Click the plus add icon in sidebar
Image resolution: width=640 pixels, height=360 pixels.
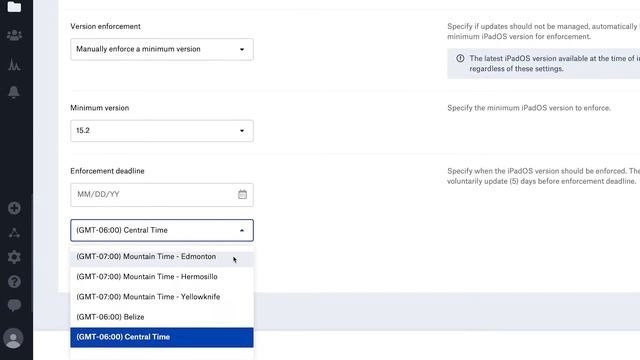coord(14,208)
